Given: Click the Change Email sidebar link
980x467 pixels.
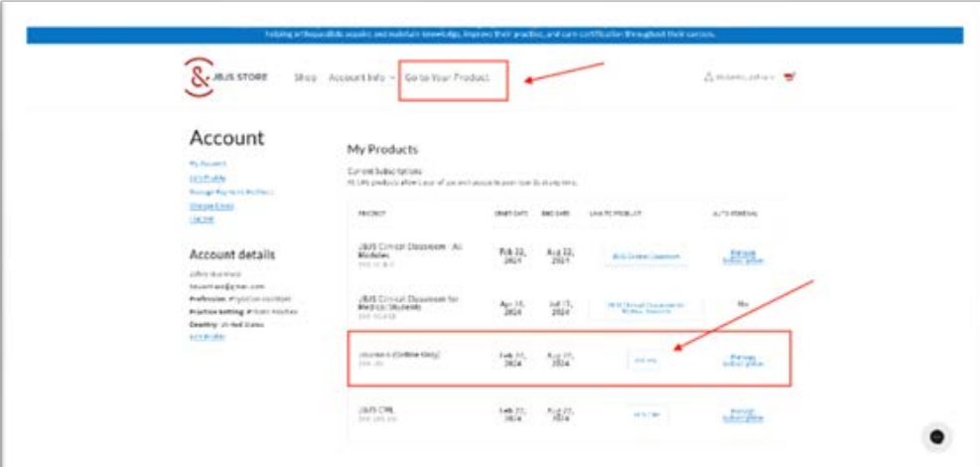Looking at the screenshot, I should pos(211,206).
